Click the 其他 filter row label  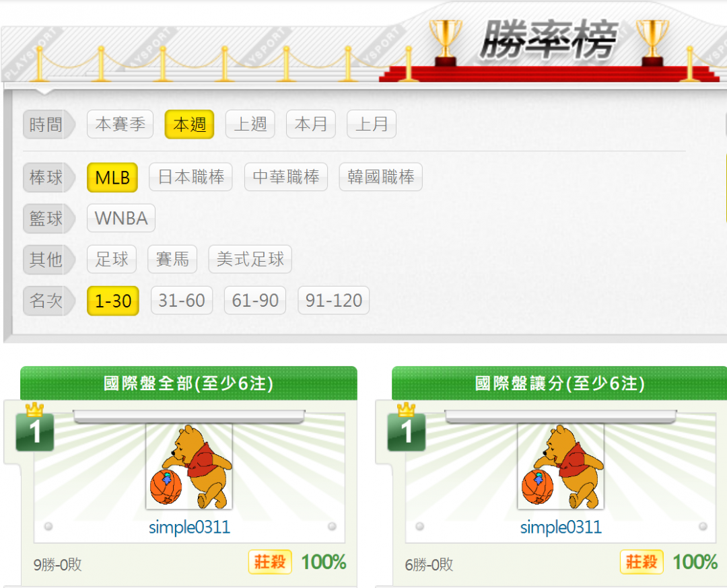[48, 260]
